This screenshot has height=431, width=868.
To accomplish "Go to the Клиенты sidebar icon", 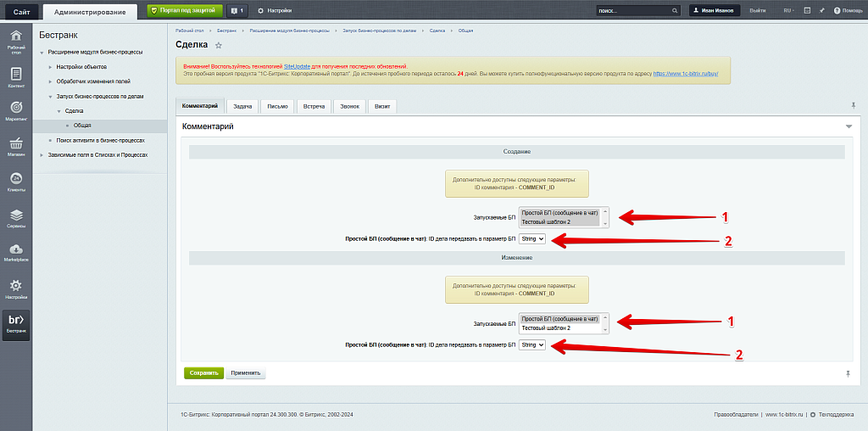I will click(16, 181).
